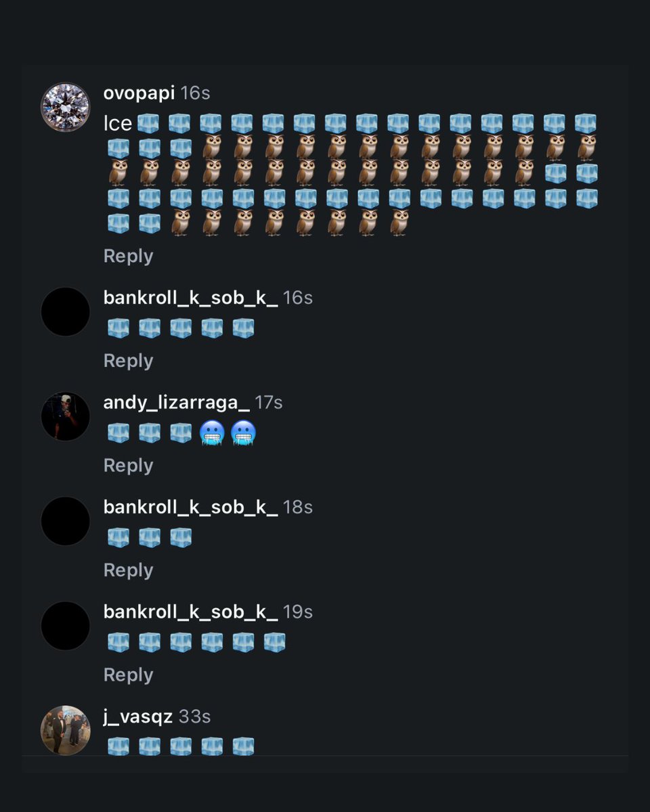The height and width of the screenshot is (812, 650).
Task: Reply to ovopapi's ice and owl comment
Action: tap(128, 256)
